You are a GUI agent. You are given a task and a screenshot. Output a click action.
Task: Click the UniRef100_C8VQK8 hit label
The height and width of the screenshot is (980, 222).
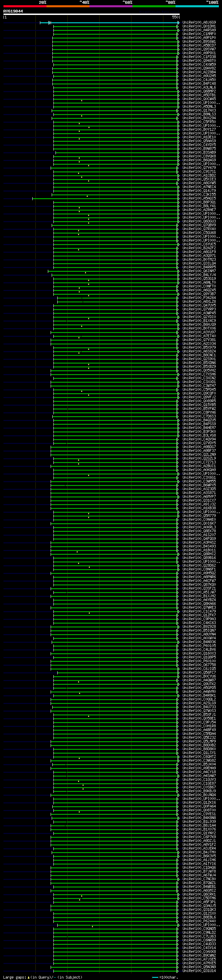click(199, 156)
